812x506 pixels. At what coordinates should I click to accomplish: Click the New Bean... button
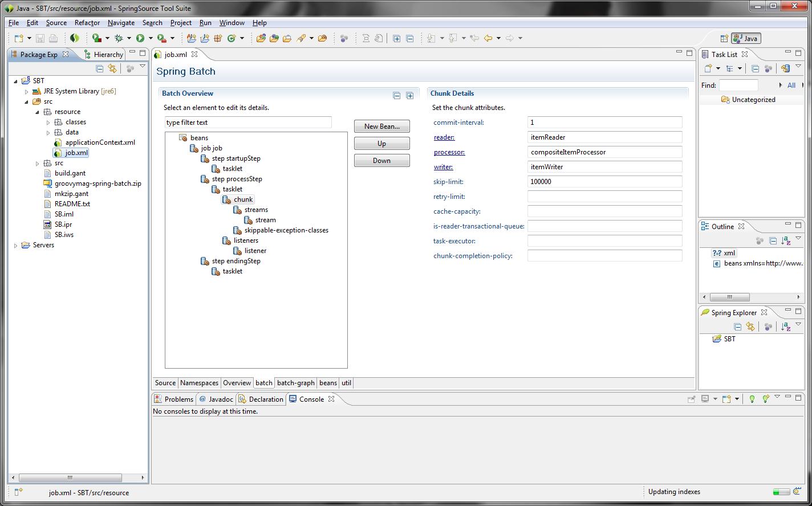[x=382, y=126]
